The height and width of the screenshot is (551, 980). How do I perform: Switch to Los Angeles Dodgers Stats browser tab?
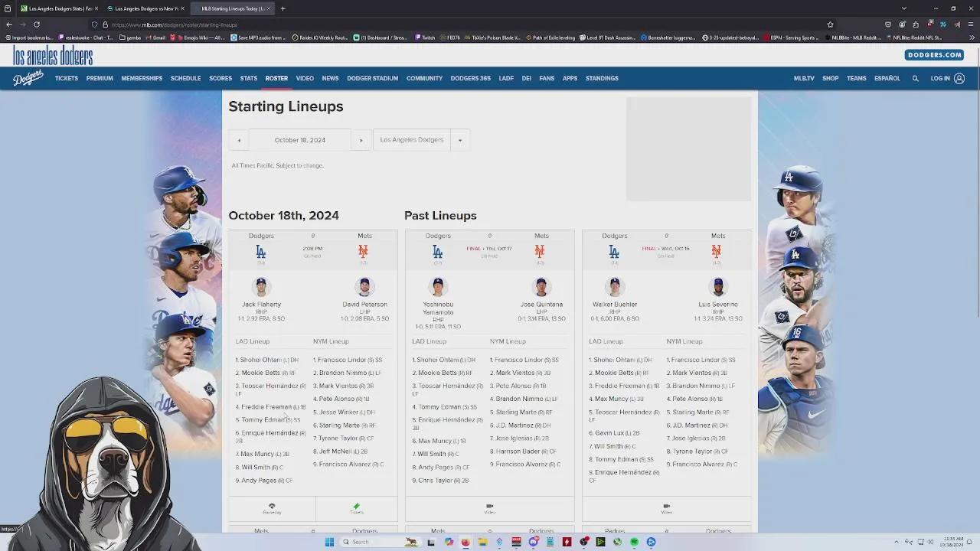(58, 8)
